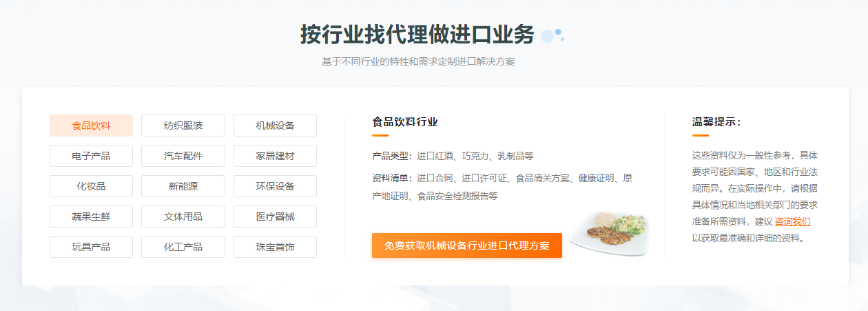Open the 化妆品 industry option
The height and width of the screenshot is (311, 868).
click(91, 186)
